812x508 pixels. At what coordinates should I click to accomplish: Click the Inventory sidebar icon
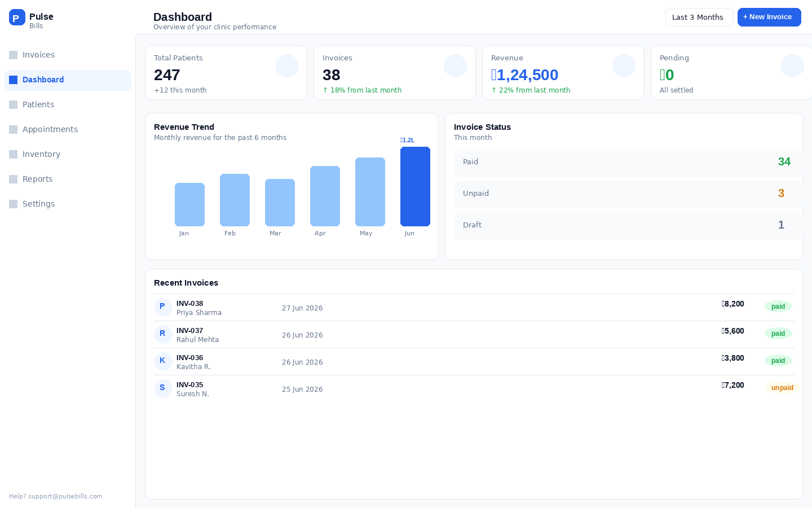pos(14,154)
